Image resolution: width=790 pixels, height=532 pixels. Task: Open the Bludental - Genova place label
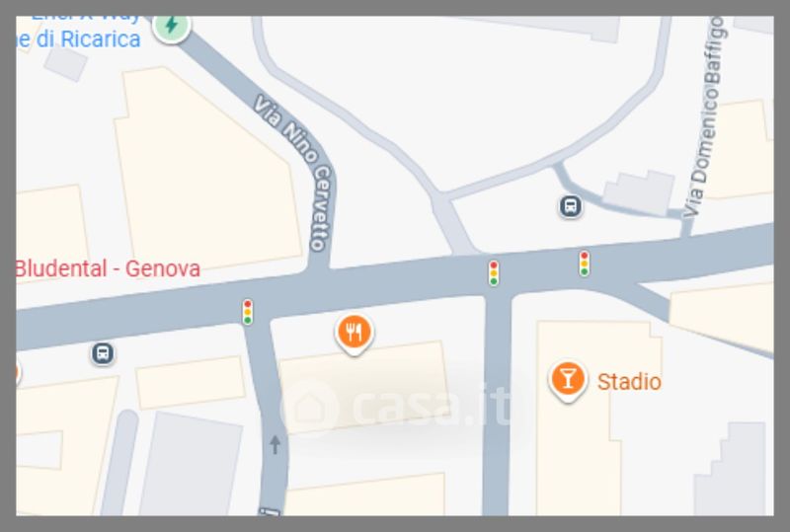pyautogui.click(x=108, y=268)
